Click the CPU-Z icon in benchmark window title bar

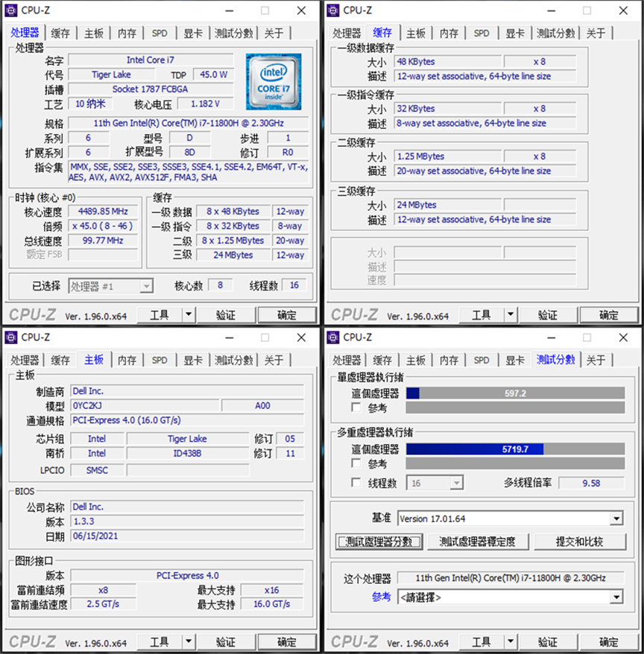[332, 337]
